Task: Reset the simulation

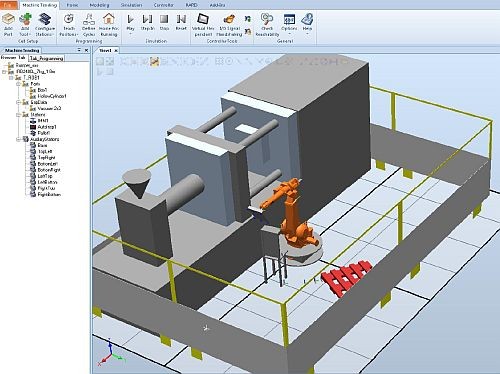Action: tap(181, 22)
